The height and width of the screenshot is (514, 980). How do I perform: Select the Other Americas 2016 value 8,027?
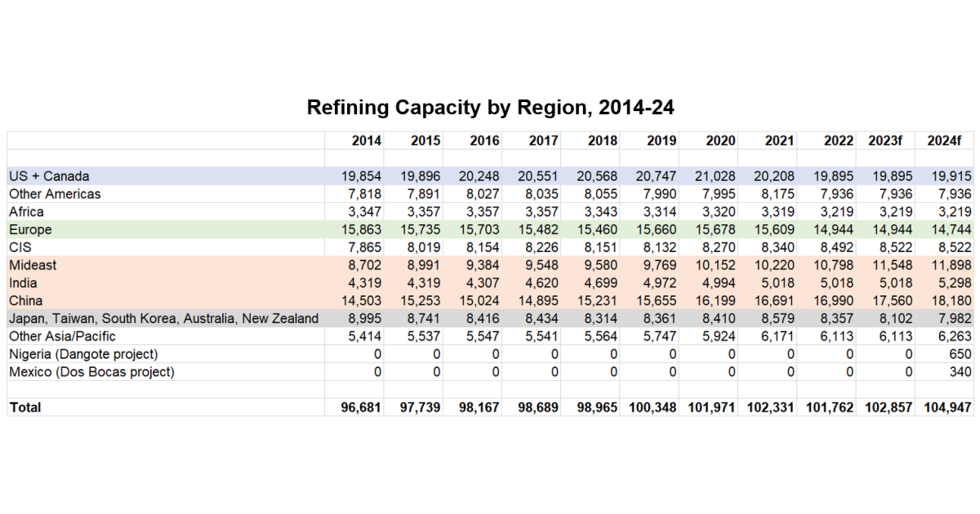(484, 194)
